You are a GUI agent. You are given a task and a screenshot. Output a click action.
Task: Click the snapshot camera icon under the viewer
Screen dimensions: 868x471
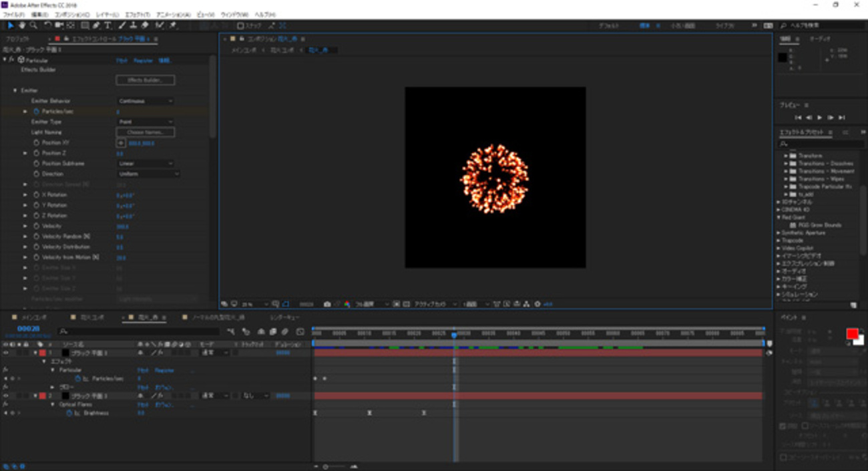pyautogui.click(x=327, y=304)
